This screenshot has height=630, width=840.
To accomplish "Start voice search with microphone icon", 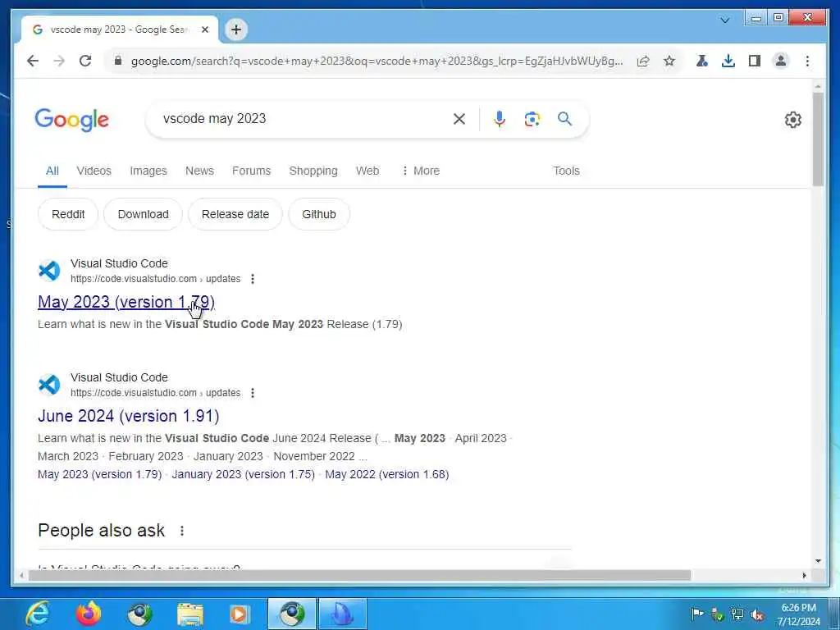I will pyautogui.click(x=500, y=119).
